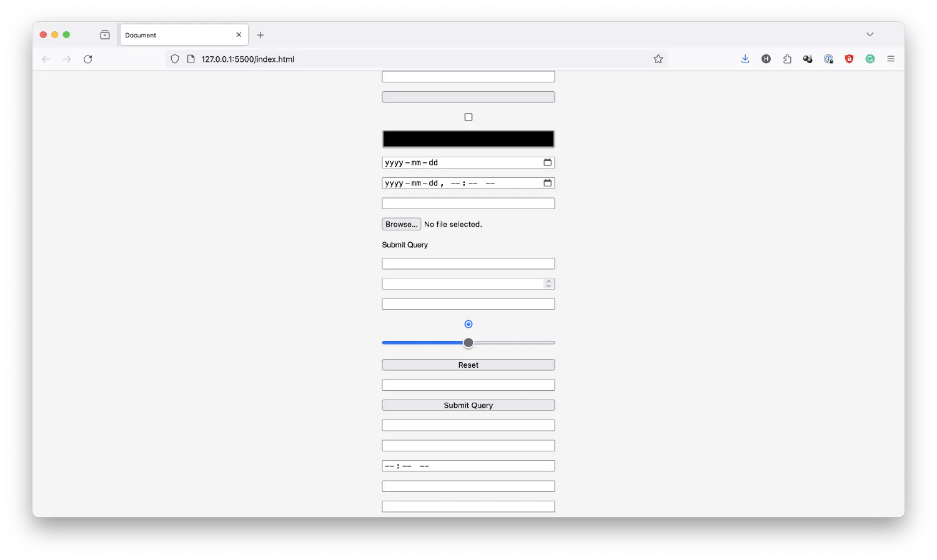This screenshot has width=937, height=560.
Task: Open the datetime-local calendar picker icon
Action: coord(547,182)
